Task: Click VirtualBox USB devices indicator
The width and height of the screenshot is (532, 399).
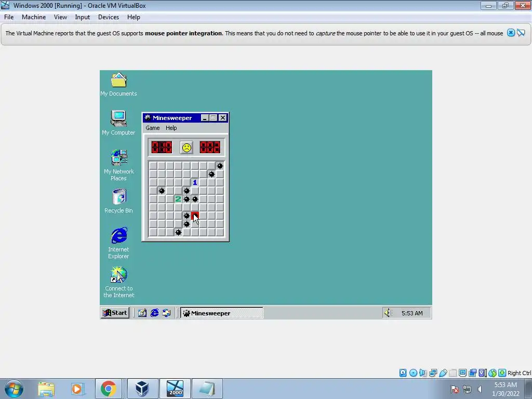Action: click(443, 373)
